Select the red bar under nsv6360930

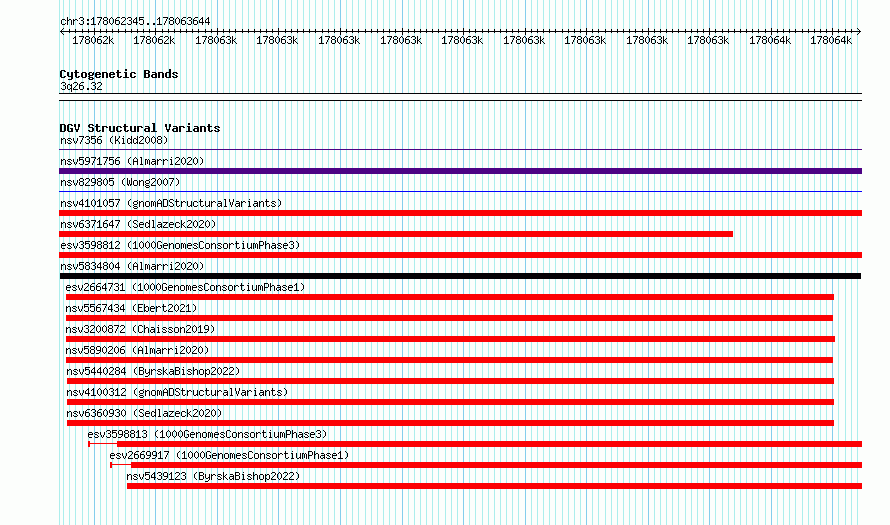[x=450, y=423]
